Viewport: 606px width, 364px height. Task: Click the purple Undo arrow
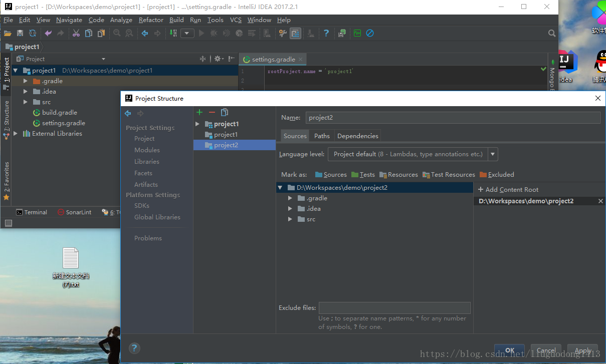(48, 33)
